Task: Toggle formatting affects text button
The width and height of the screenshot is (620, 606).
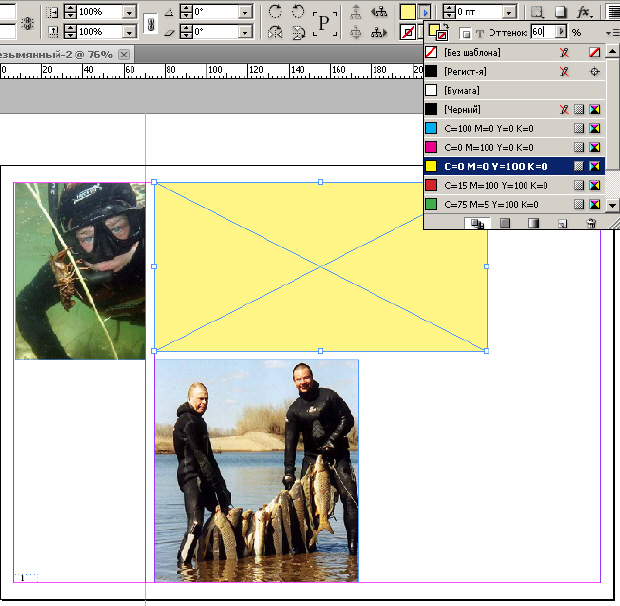Action: point(479,33)
